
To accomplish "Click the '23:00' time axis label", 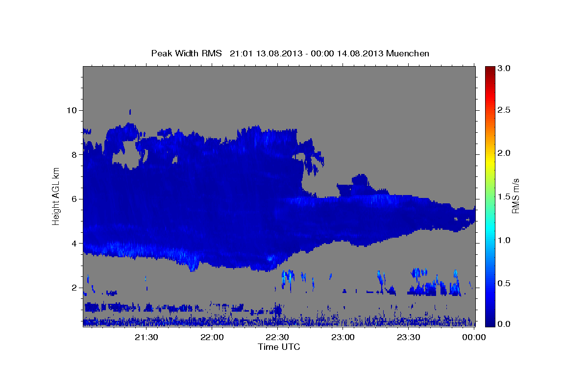I will coord(343,337).
